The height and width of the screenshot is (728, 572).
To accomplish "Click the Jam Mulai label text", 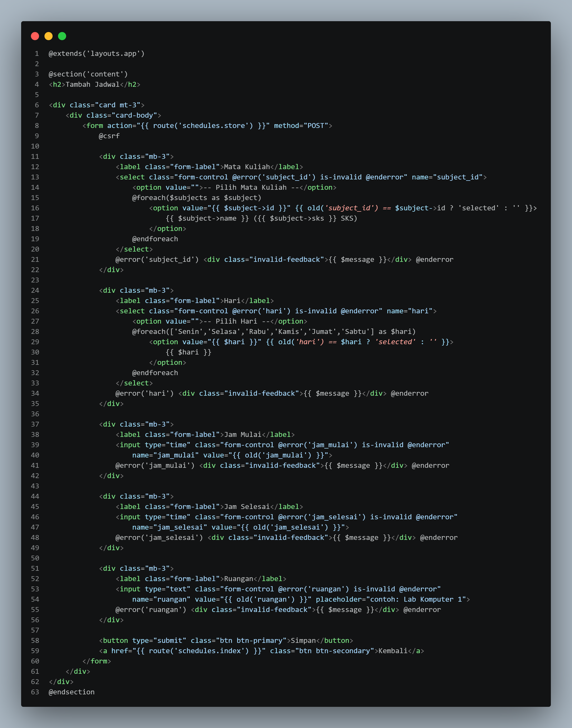I will coord(243,435).
